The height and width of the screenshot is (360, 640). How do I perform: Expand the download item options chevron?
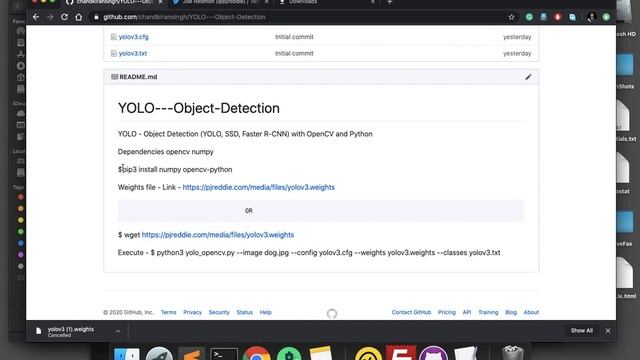[118, 331]
